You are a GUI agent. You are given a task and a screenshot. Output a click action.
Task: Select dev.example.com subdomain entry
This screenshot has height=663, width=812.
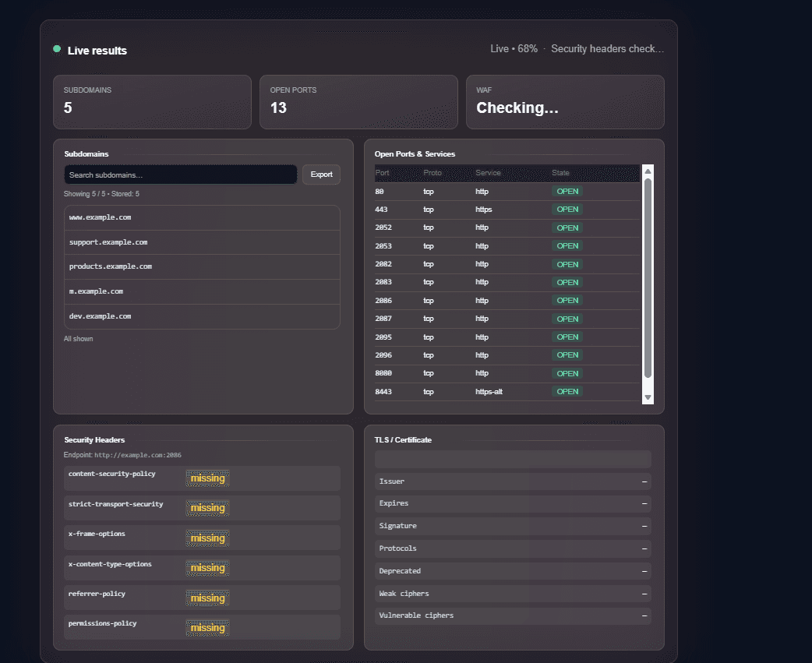pyautogui.click(x=202, y=316)
